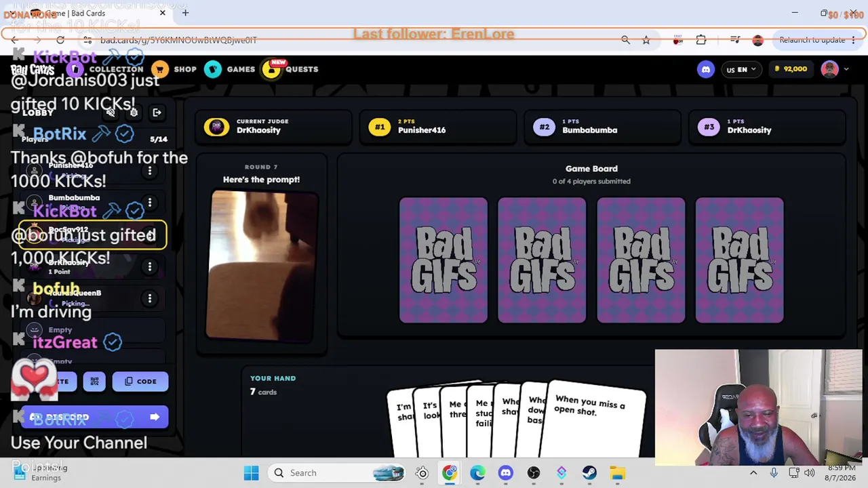Open the volume tray icon
Screen dimensions: 868x488
(809, 473)
